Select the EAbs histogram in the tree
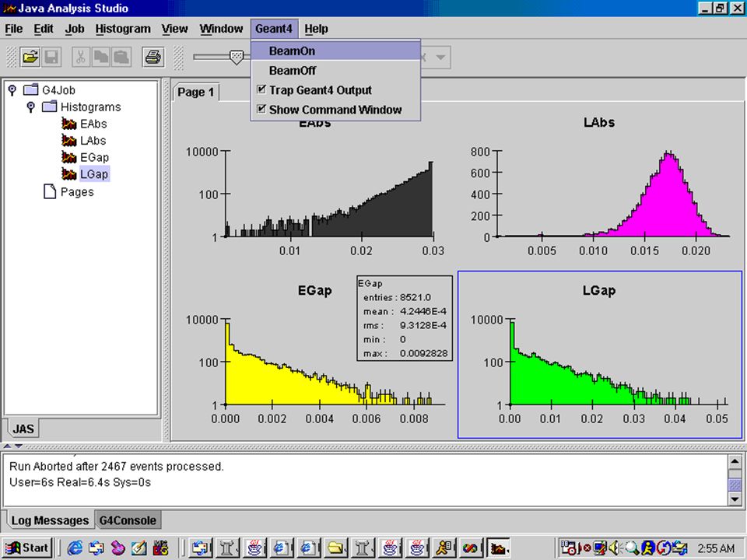Screen dimensions: 747x560 coord(84,124)
